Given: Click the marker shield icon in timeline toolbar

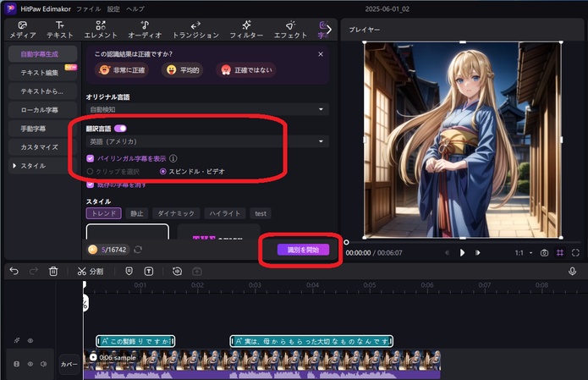Looking at the screenshot, I should tap(129, 271).
